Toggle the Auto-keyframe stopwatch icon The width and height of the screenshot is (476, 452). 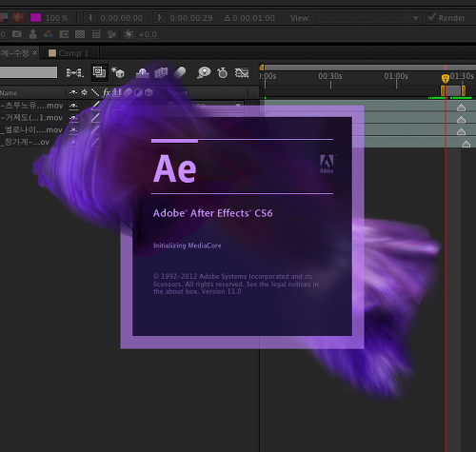point(223,72)
